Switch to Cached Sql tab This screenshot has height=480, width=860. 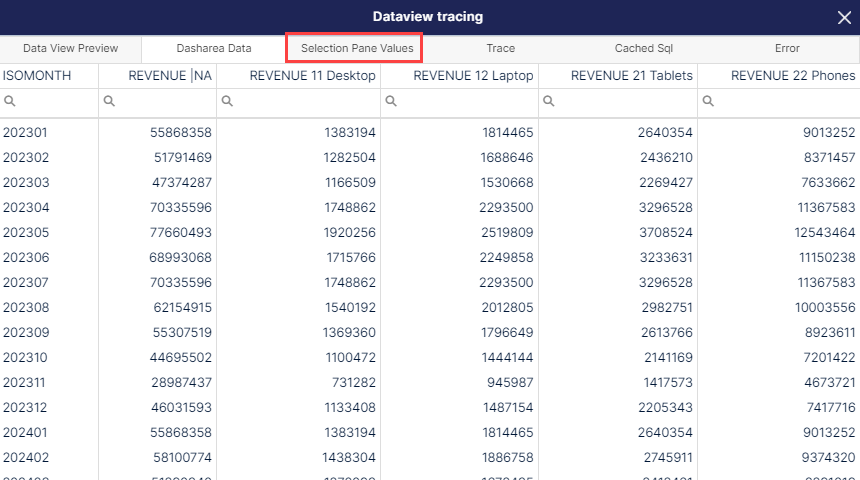644,48
